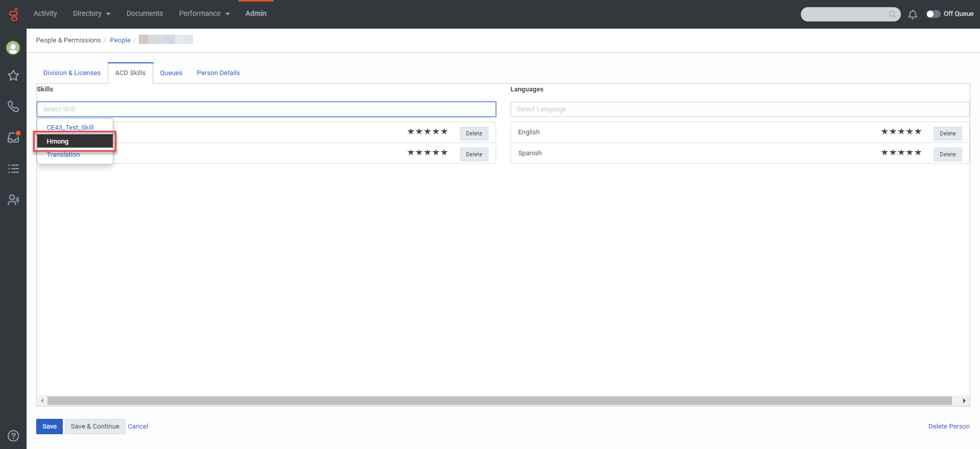
Task: Expand the Directory dropdown menu
Action: [92, 13]
